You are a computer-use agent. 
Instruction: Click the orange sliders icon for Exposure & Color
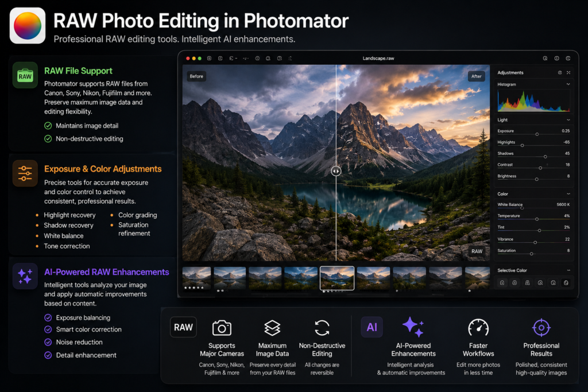tap(25, 173)
